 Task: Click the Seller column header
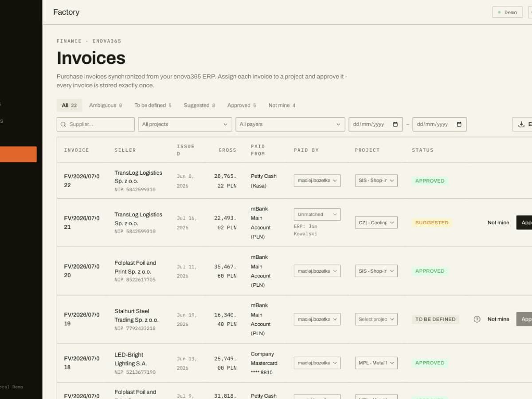tap(125, 150)
